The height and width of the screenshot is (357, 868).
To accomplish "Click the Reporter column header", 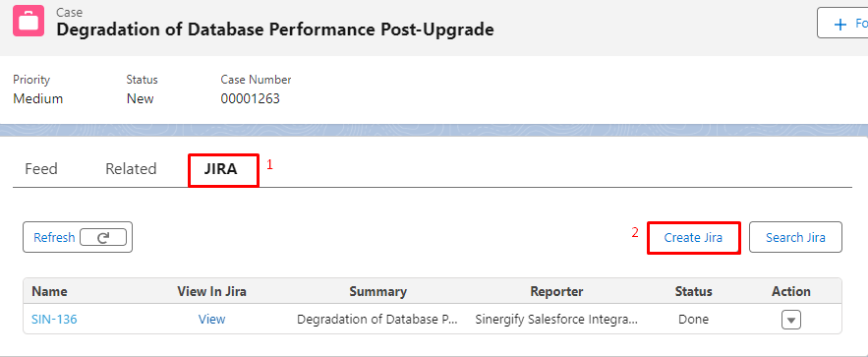I will (557, 292).
